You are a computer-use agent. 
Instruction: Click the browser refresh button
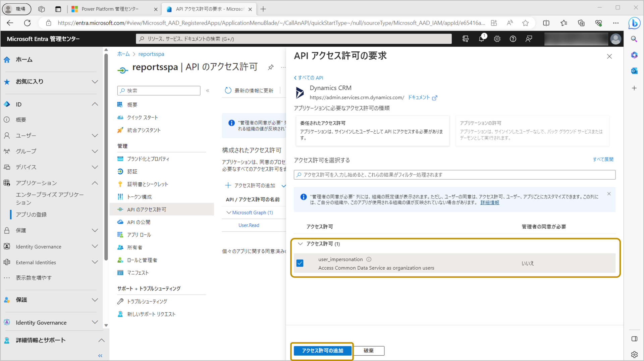pos(28,23)
